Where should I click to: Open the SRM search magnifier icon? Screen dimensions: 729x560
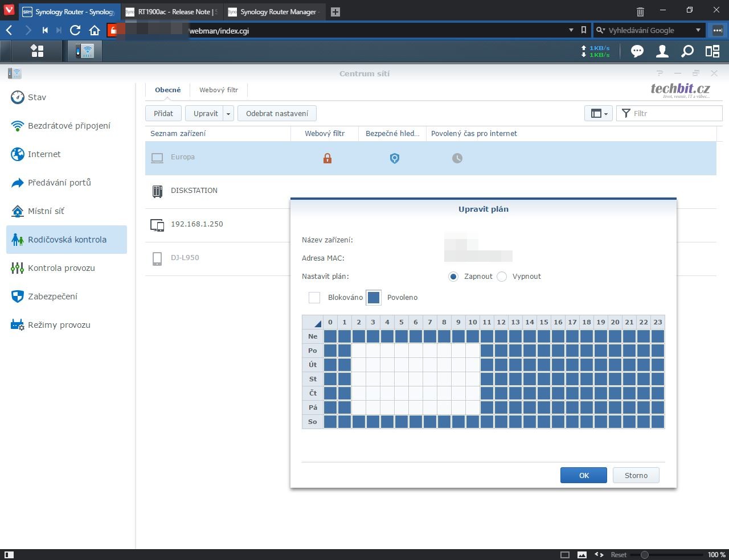pyautogui.click(x=687, y=51)
